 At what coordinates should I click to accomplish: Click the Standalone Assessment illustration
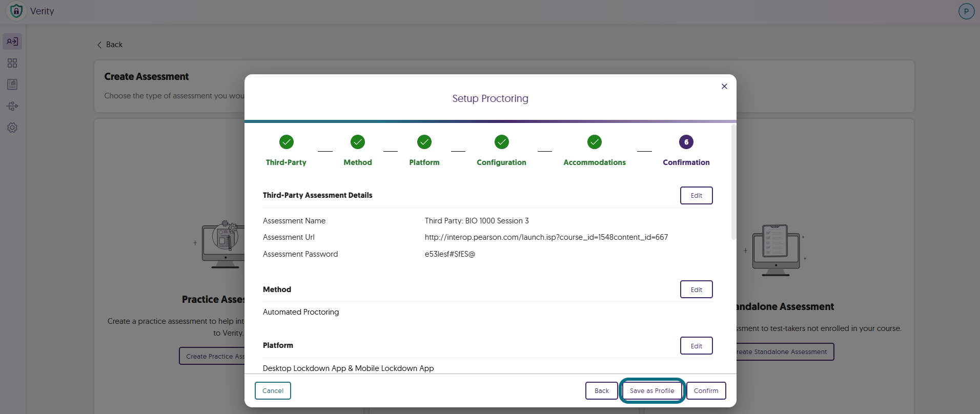(x=775, y=250)
